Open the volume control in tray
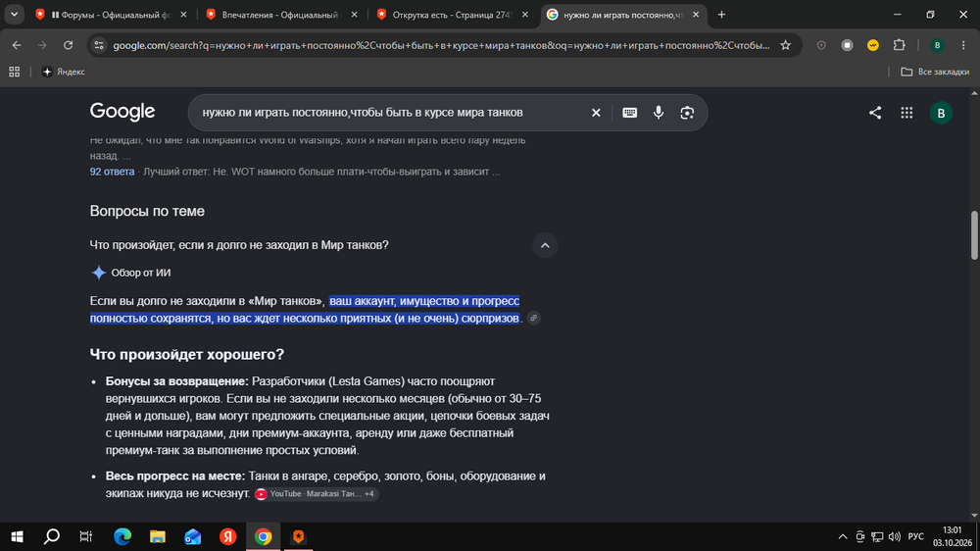 (895, 536)
